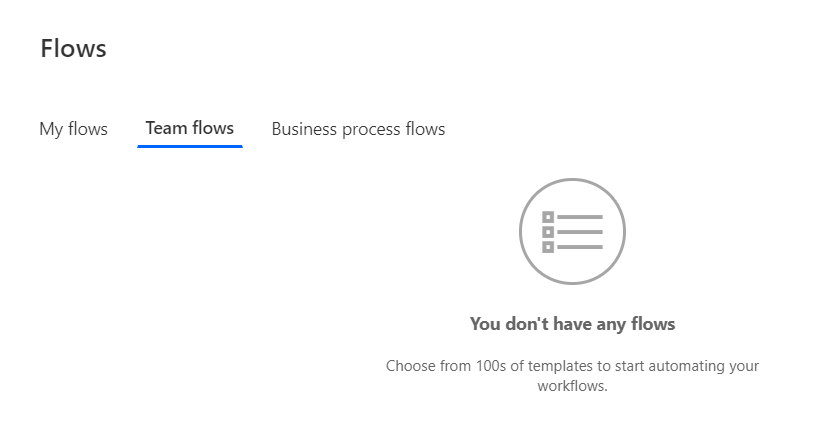Click the top horizontal line in list icon
The image size is (814, 425).
pos(580,217)
